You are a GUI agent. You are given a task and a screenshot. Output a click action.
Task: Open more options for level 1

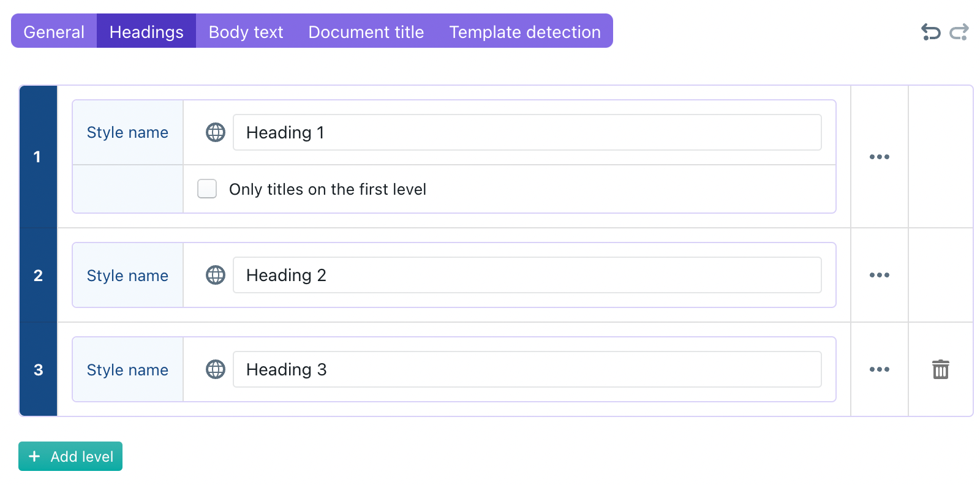[879, 157]
